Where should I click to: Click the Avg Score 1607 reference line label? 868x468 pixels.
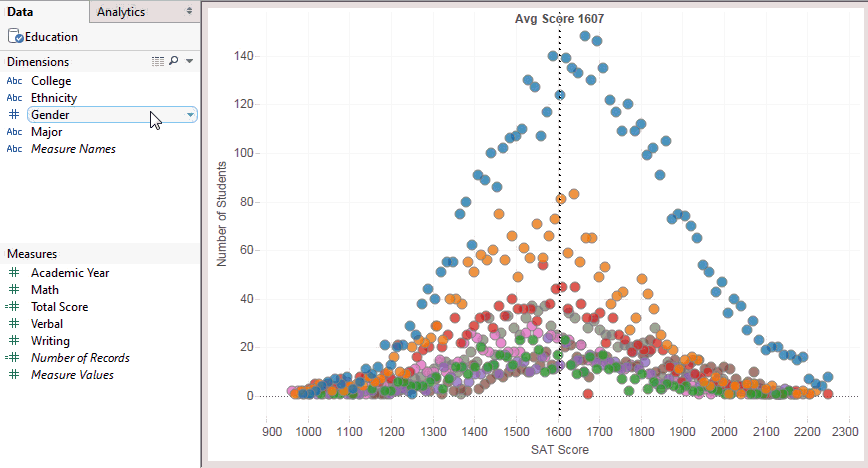click(x=559, y=19)
